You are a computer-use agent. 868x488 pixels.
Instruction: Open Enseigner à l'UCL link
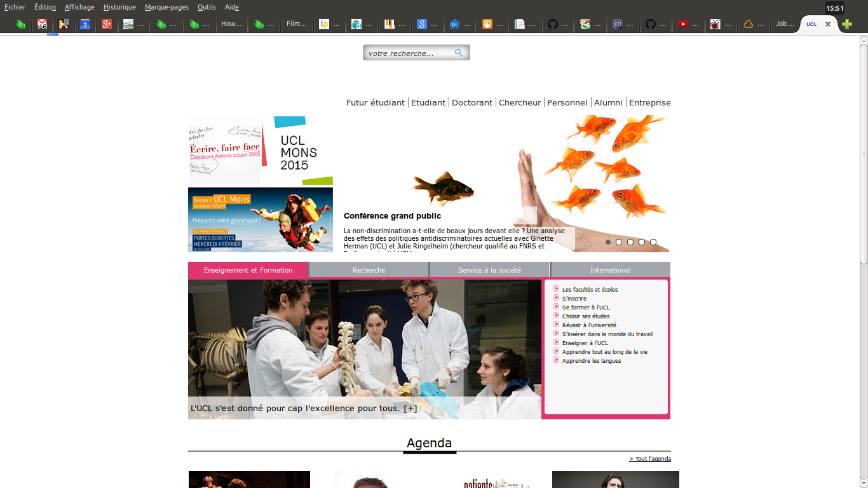tap(585, 342)
